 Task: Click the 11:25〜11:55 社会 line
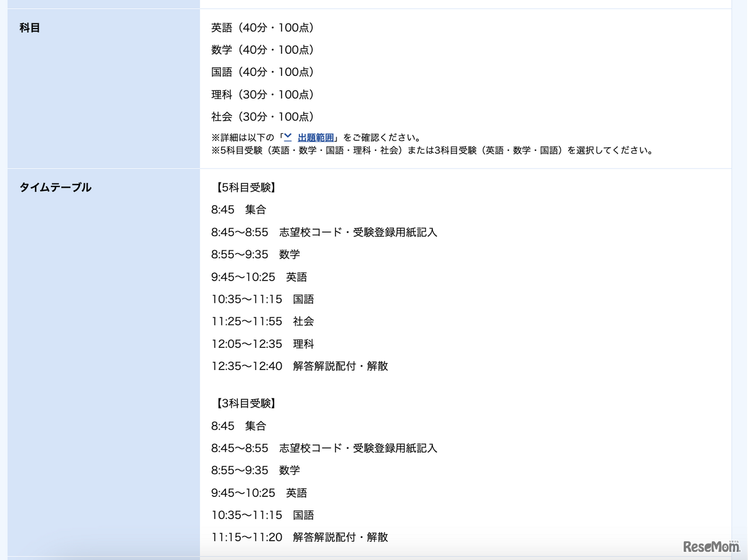pos(262,321)
